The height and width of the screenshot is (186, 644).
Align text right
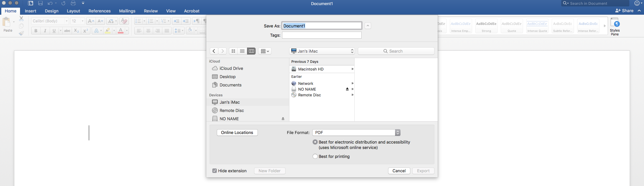(157, 31)
